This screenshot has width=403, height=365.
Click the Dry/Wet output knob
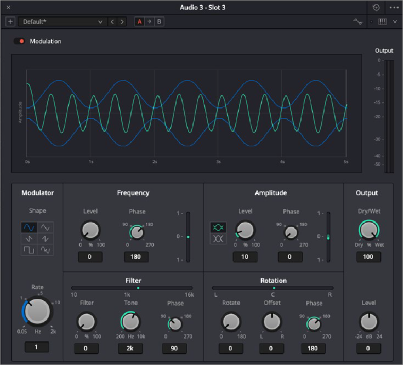pos(369,230)
